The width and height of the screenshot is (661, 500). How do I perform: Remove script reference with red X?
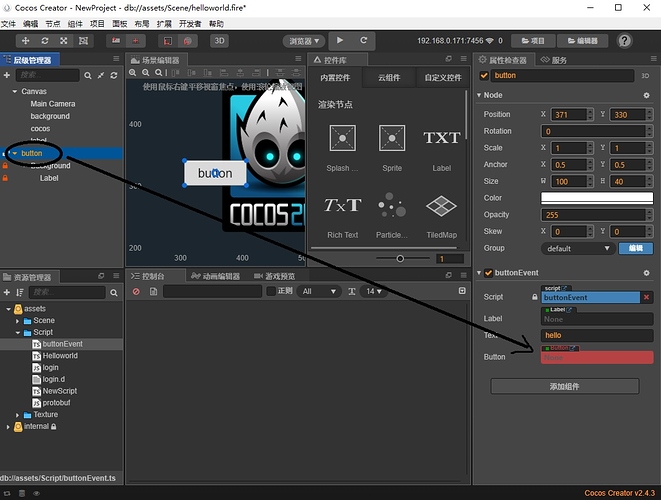(x=647, y=297)
